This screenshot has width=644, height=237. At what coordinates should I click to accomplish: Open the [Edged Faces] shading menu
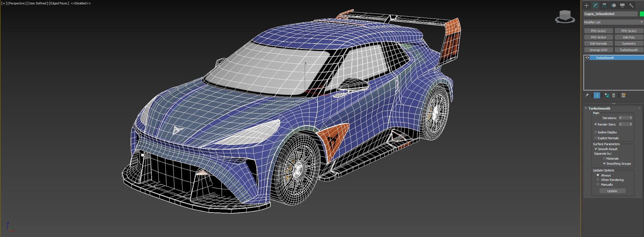click(59, 3)
